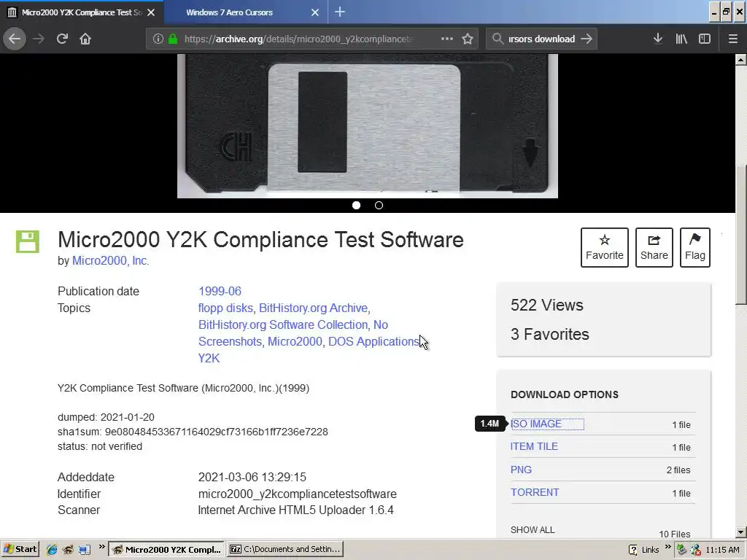Open C:\Documents and Settings taskbar window
Viewport: 747px width, 560px height.
point(285,549)
